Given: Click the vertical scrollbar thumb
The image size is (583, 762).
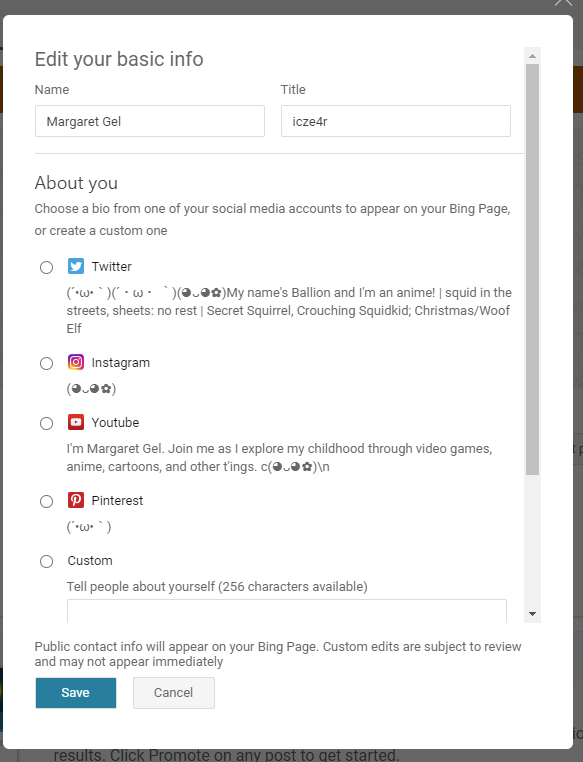Looking at the screenshot, I should [532, 269].
